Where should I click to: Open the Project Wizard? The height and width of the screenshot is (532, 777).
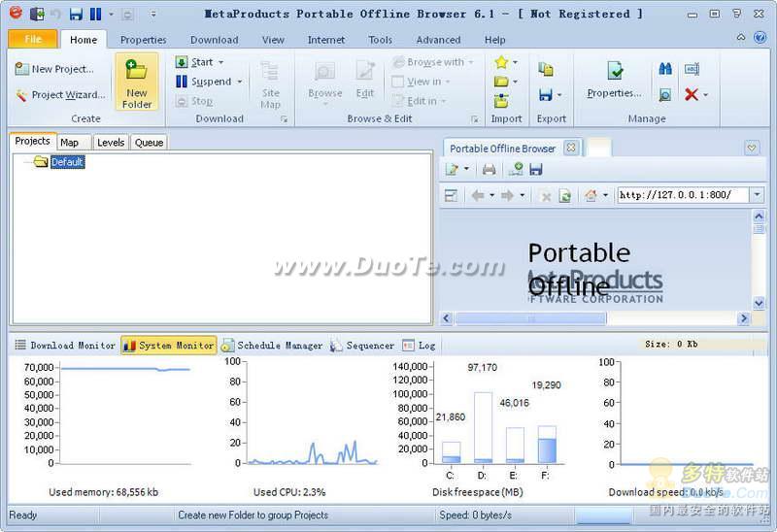click(x=60, y=94)
